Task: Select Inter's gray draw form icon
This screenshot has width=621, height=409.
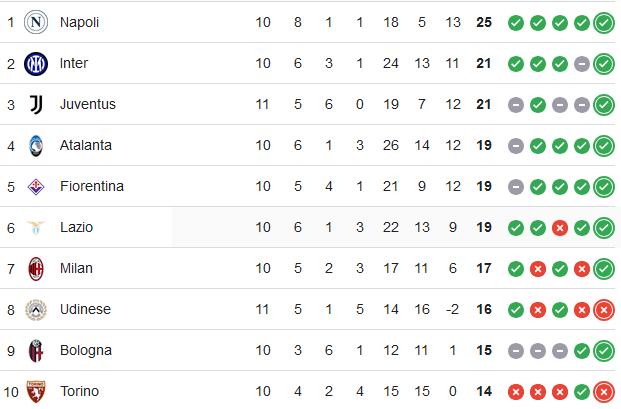Action: [582, 64]
